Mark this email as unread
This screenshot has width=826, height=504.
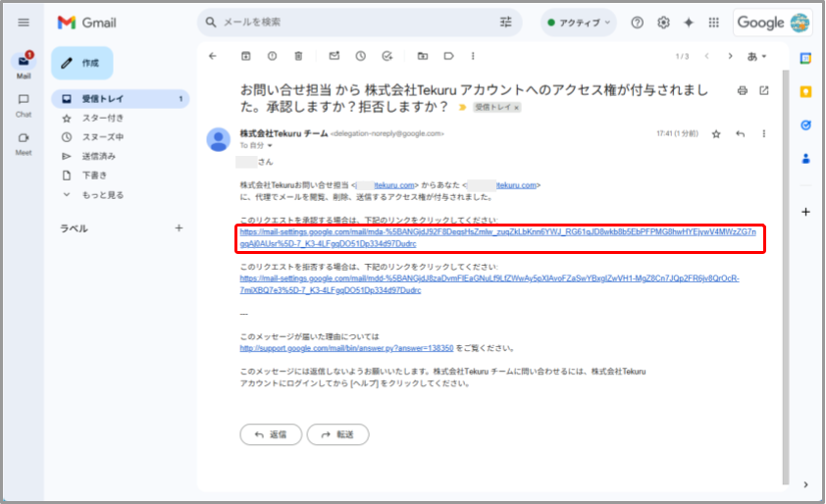334,56
